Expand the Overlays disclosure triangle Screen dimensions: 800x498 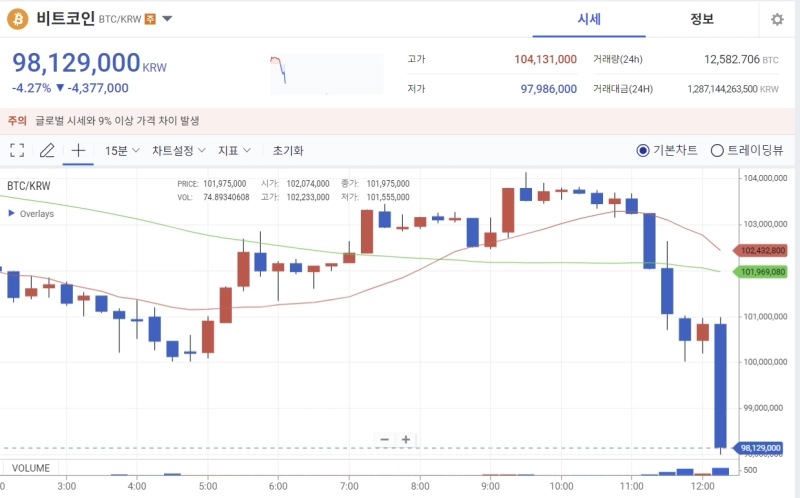click(11, 213)
